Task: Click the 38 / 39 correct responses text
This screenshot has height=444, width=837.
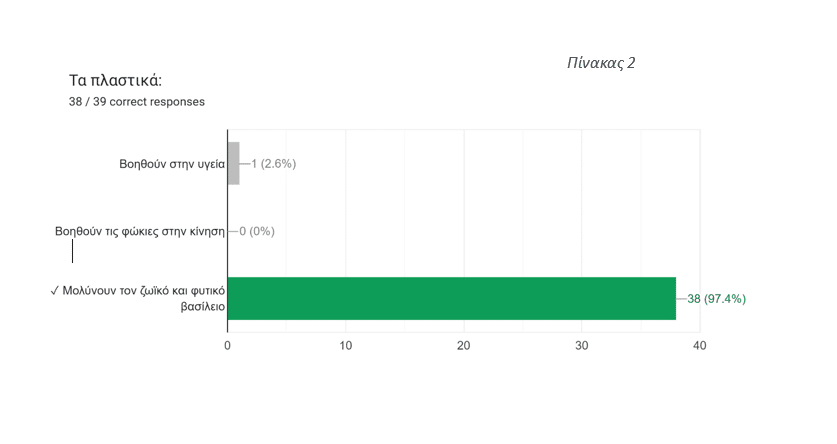Action: [137, 102]
